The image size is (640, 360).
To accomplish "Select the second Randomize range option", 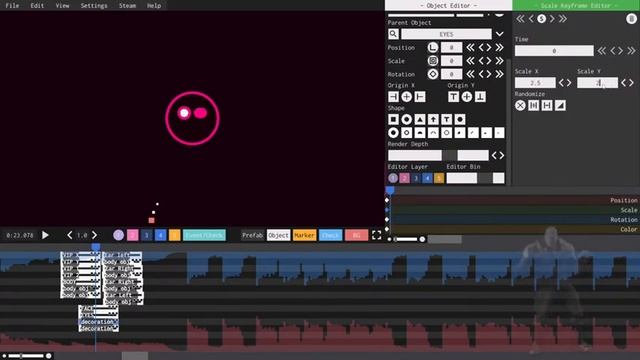I will click(x=533, y=105).
